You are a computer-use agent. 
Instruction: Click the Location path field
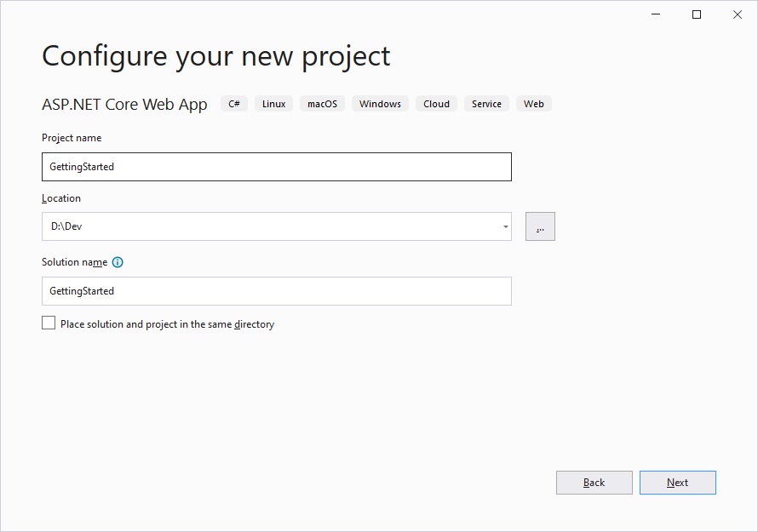256,226
